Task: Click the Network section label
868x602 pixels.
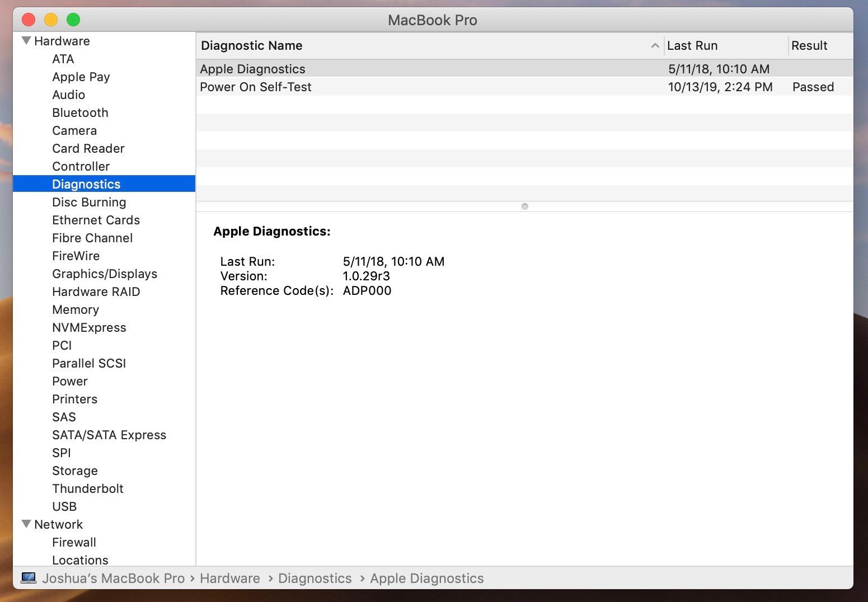Action: point(59,524)
